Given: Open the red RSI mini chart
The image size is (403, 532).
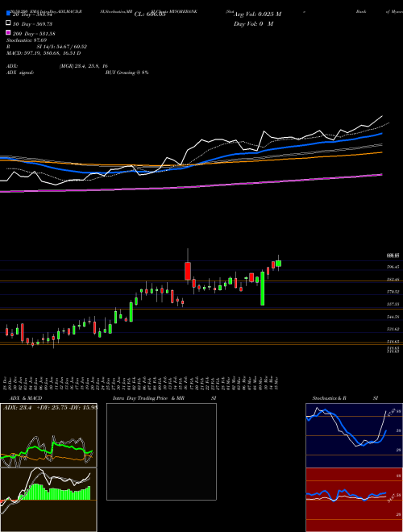Looking at the screenshot, I should tap(354, 500).
